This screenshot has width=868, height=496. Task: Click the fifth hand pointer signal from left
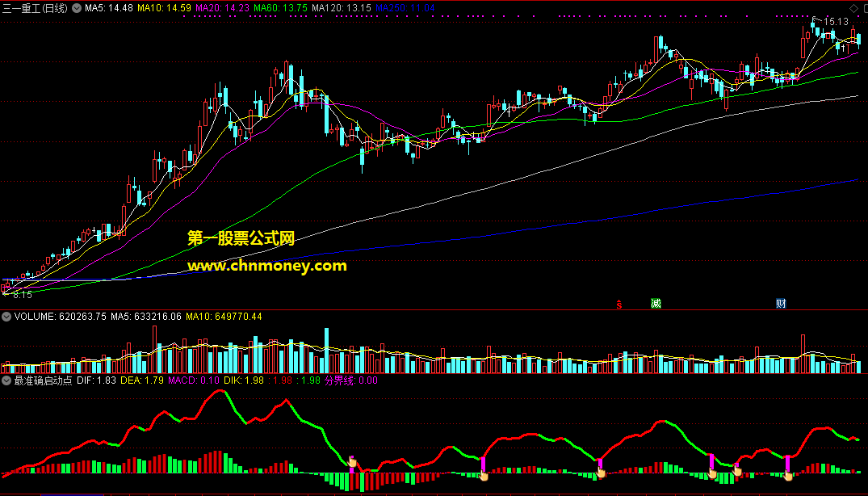[737, 470]
